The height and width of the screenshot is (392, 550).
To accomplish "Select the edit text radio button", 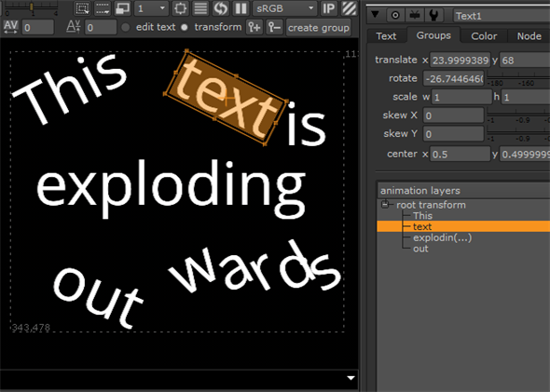I will [126, 27].
